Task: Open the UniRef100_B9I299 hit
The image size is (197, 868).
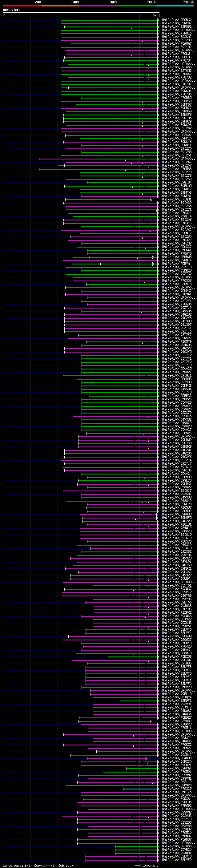Action: [x=177, y=40]
